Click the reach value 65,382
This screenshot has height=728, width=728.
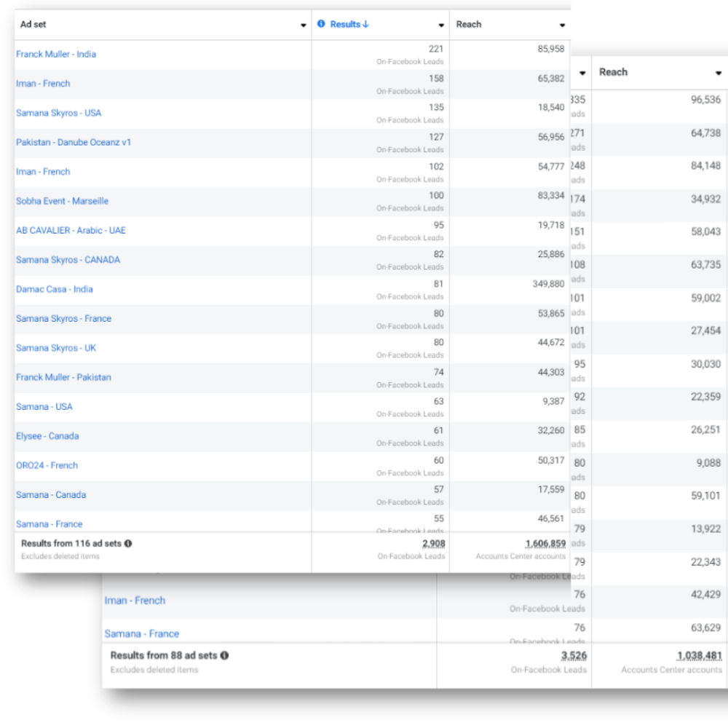tap(551, 79)
